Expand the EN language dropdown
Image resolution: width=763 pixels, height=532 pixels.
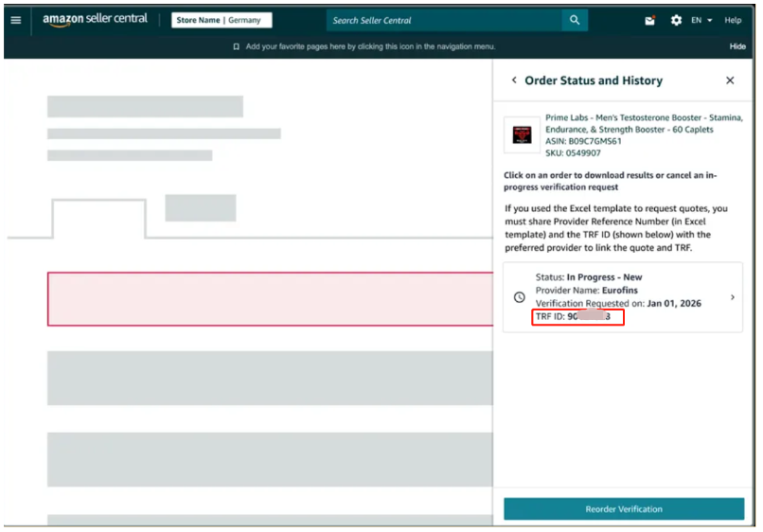coord(701,21)
